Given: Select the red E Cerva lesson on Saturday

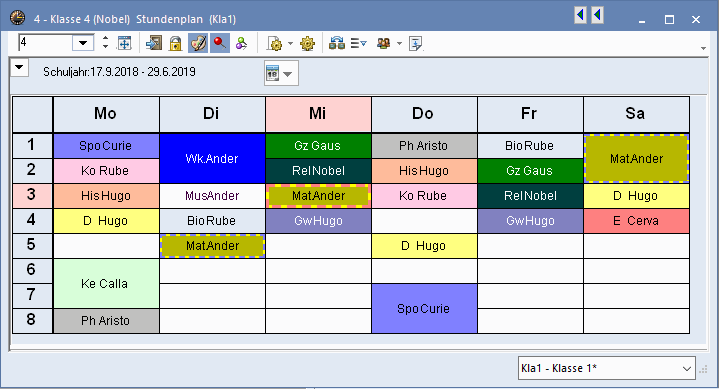Looking at the screenshot, I should pos(636,221).
